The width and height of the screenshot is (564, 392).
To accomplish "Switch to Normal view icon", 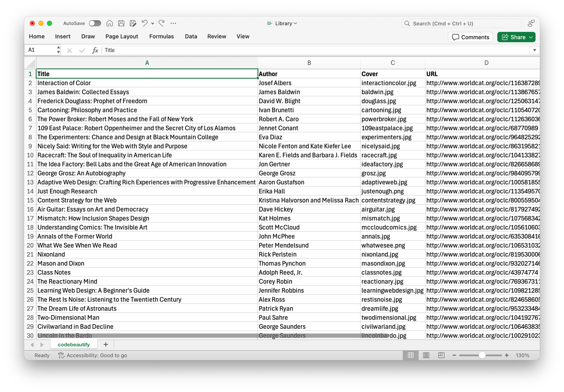I will coord(411,355).
